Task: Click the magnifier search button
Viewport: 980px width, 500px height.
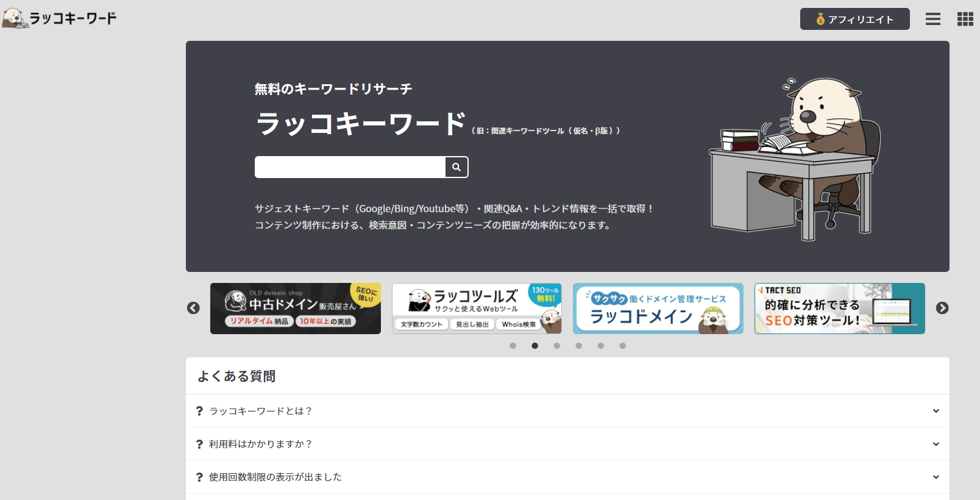Action: pos(456,167)
